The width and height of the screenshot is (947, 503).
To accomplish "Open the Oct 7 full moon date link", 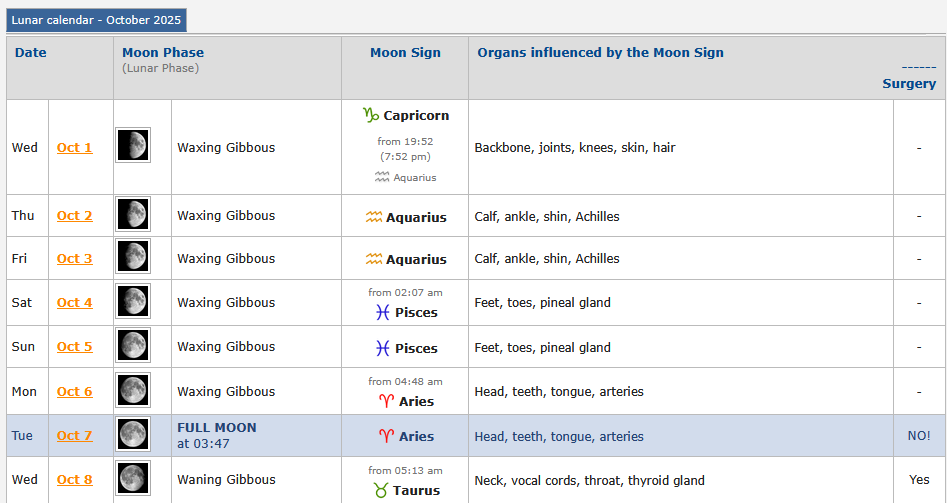I will click(x=74, y=435).
